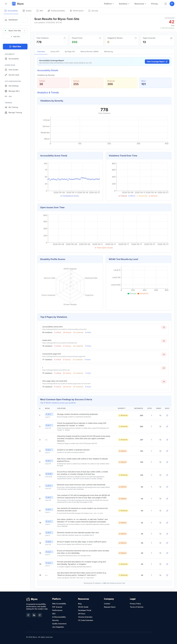The width and height of the screenshot is (177, 644).
Task: Open the footer LinkedIn social icon
Action: coord(34,615)
